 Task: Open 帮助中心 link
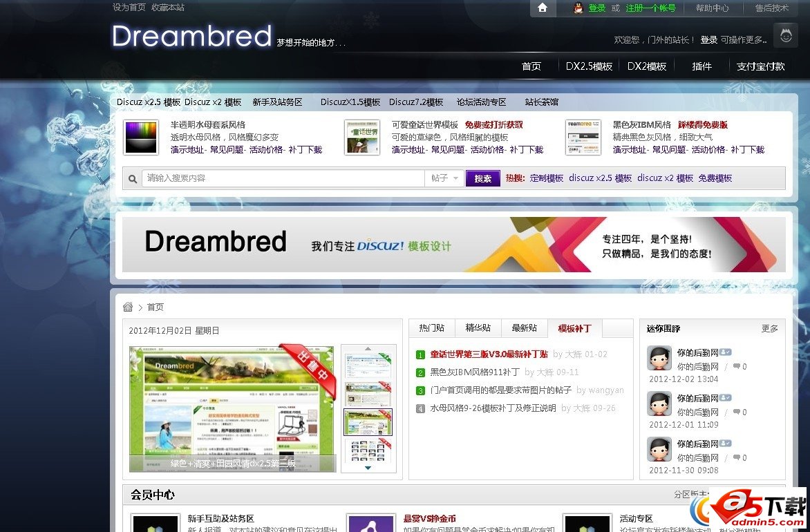click(713, 8)
